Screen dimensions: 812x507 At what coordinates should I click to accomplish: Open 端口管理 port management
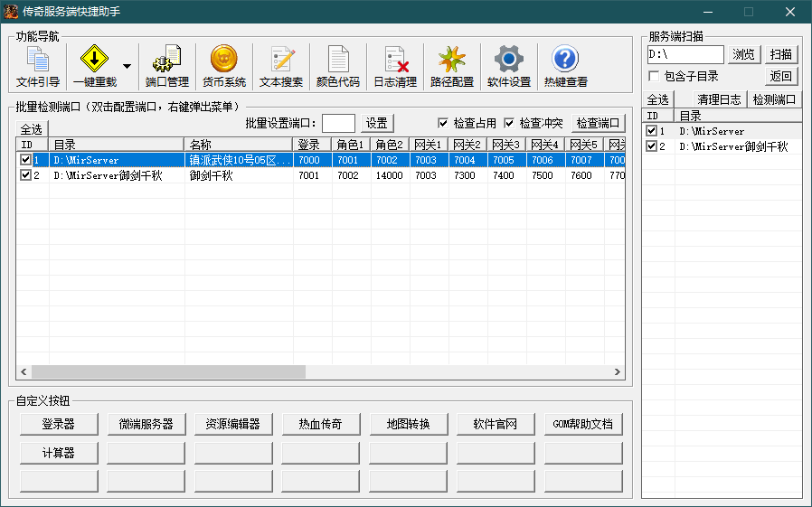pos(167,67)
